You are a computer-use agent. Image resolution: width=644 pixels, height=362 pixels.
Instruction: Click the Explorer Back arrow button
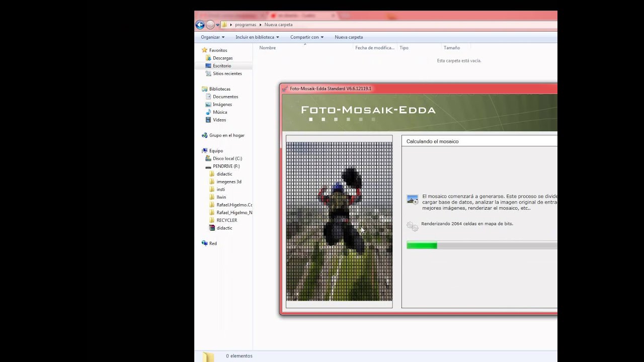click(200, 25)
